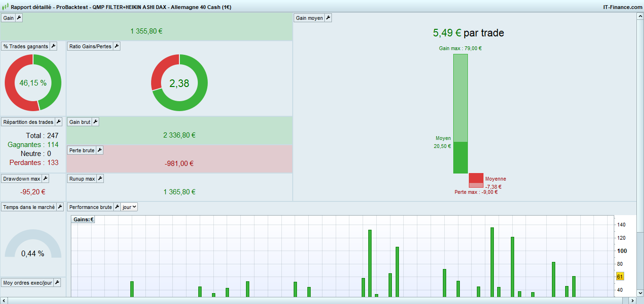Click the Gain brut wrench icon
644x304 pixels.
click(x=95, y=122)
